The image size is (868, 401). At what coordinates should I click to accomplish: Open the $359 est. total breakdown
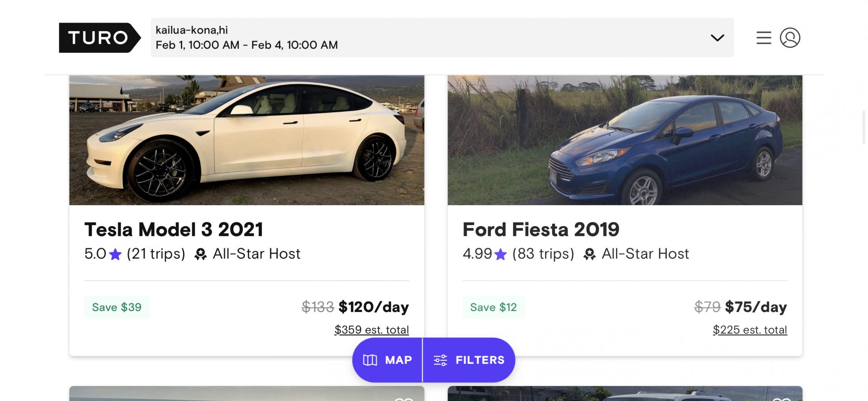[x=371, y=330]
